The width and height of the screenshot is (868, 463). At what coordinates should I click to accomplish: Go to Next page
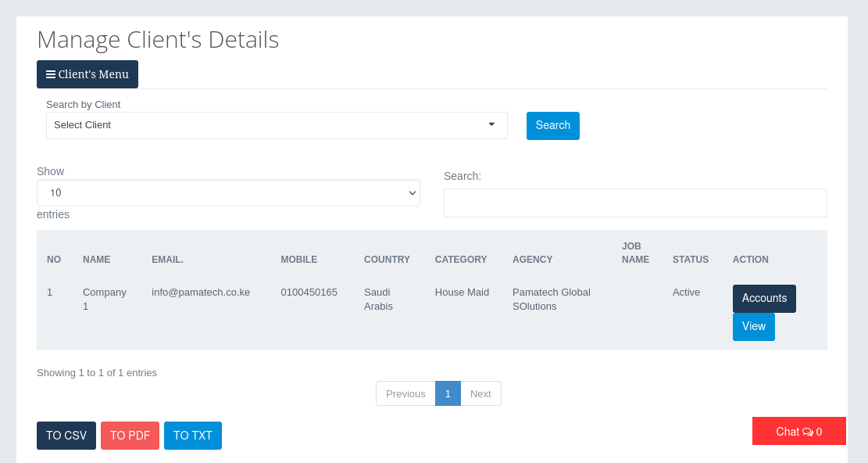tap(480, 393)
